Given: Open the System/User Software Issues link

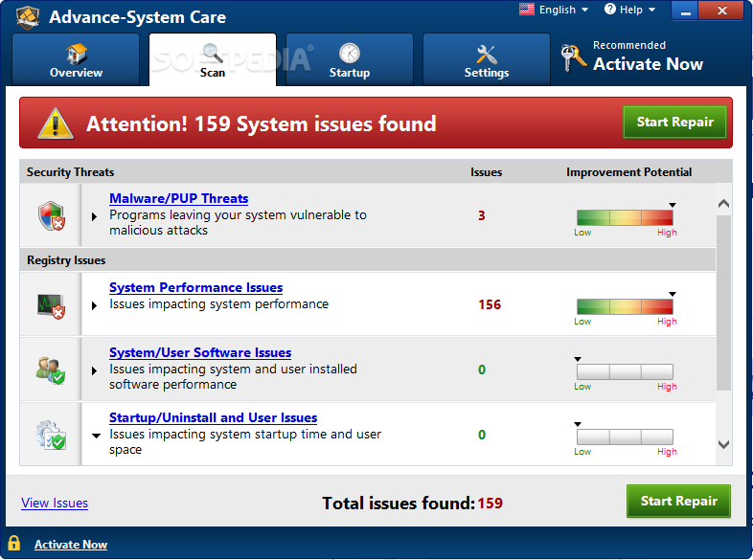Looking at the screenshot, I should (200, 352).
